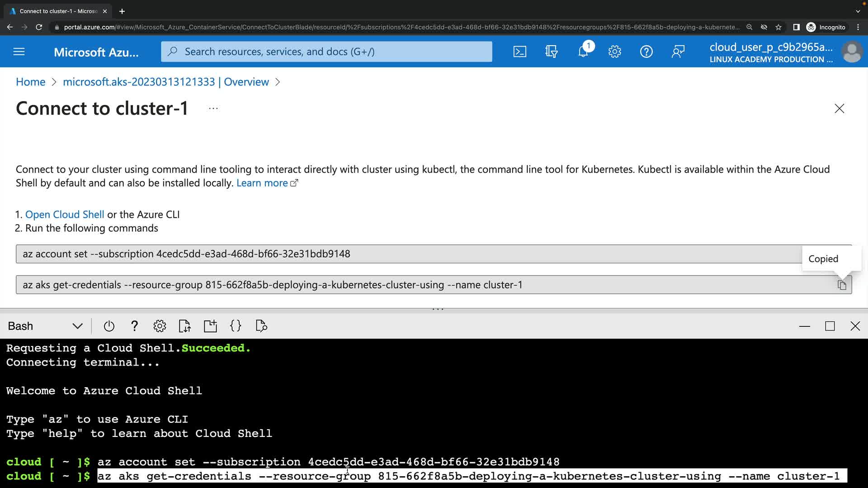The image size is (868, 488).
Task: Focus the Search resources, services, and docs field
Action: [x=326, y=52]
